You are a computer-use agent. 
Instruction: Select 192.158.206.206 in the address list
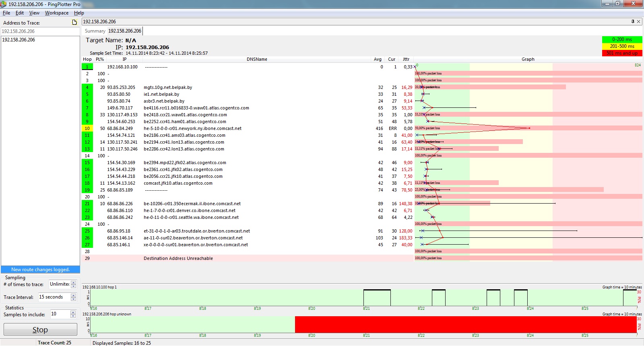(19, 40)
